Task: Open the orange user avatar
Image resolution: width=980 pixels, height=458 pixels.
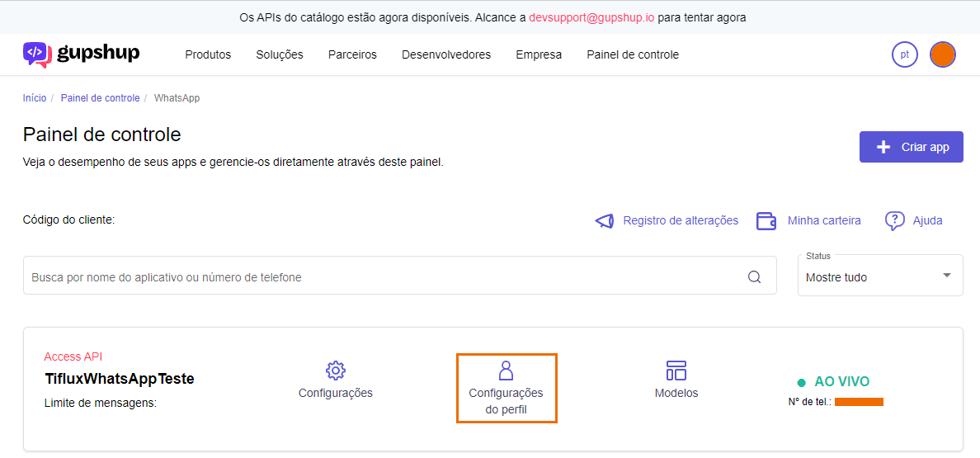Action: [x=943, y=54]
